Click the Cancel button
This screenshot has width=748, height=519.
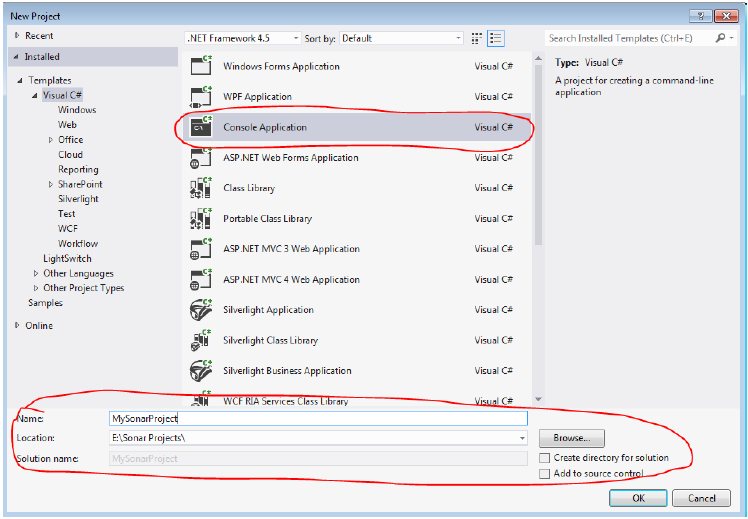[701, 498]
